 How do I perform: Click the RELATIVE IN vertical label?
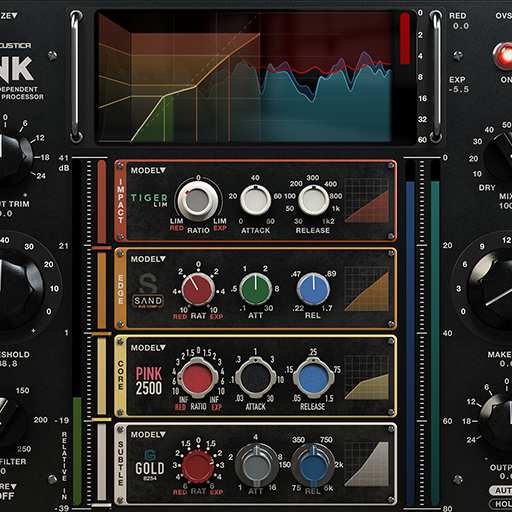tap(64, 465)
